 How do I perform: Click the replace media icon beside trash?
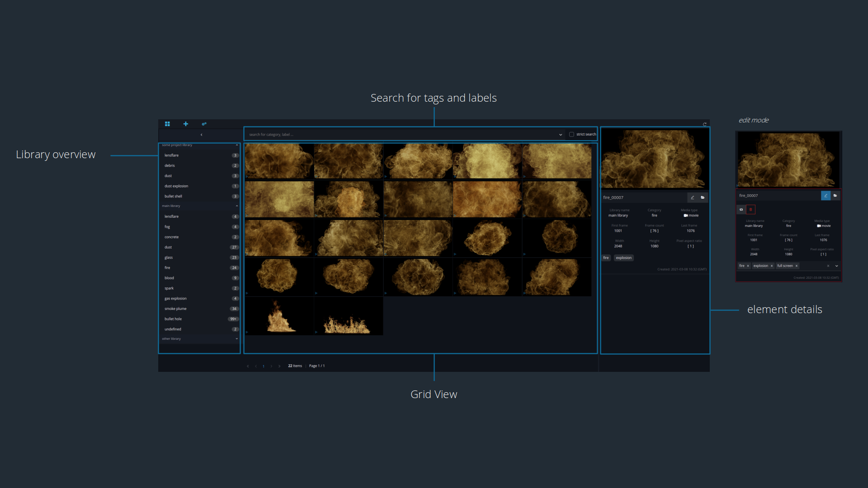click(741, 210)
